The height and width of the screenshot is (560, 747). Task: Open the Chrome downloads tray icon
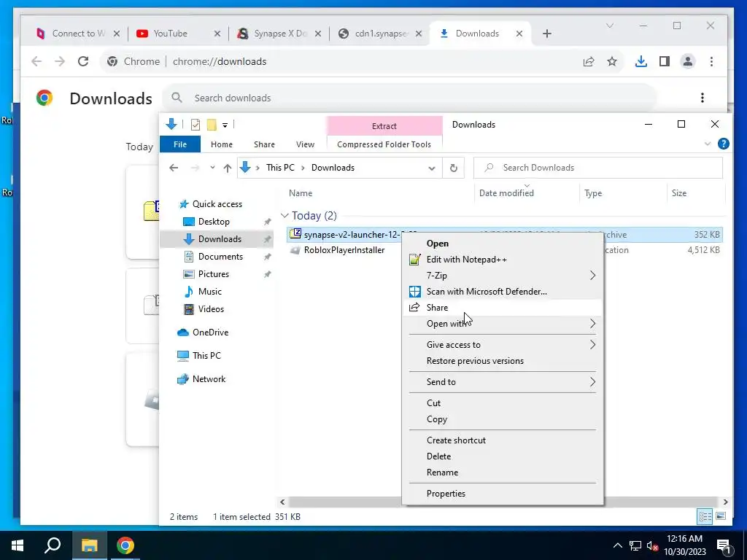[641, 61]
